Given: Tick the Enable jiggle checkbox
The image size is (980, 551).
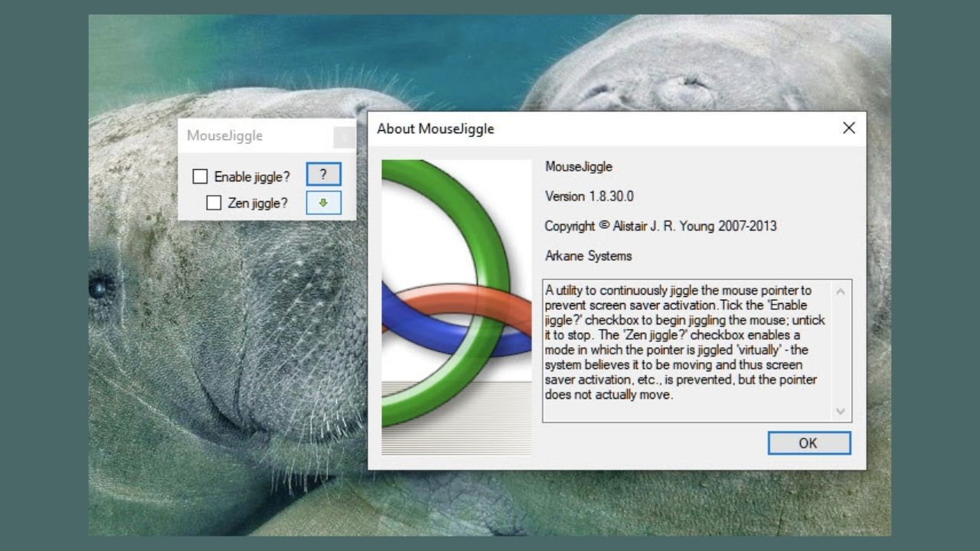Looking at the screenshot, I should coord(200,177).
